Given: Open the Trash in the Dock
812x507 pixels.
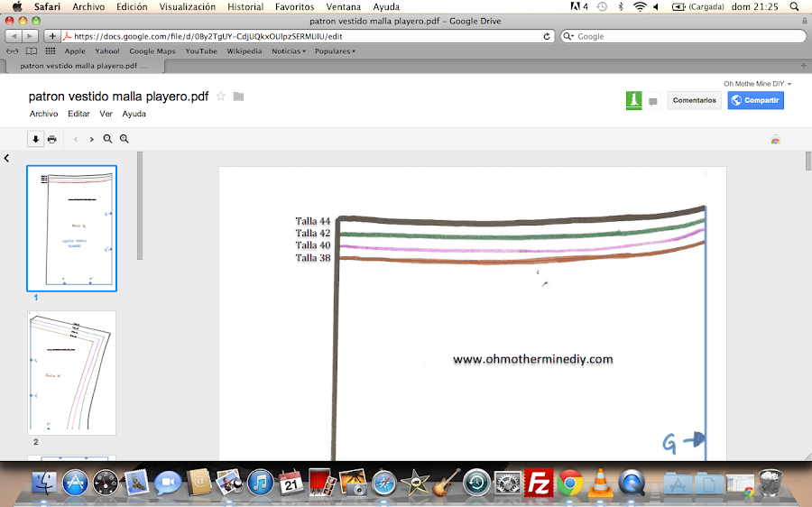Looking at the screenshot, I should click(770, 482).
